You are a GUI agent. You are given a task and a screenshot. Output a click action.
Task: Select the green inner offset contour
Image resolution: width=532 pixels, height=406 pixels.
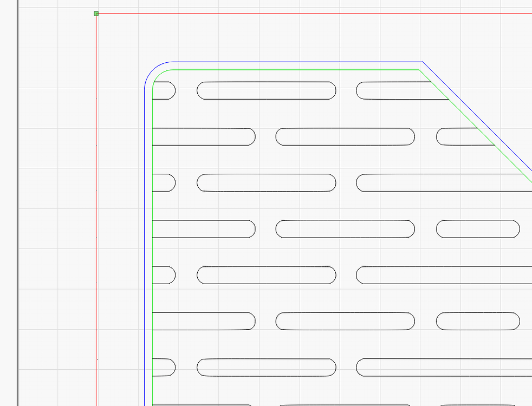(x=298, y=70)
